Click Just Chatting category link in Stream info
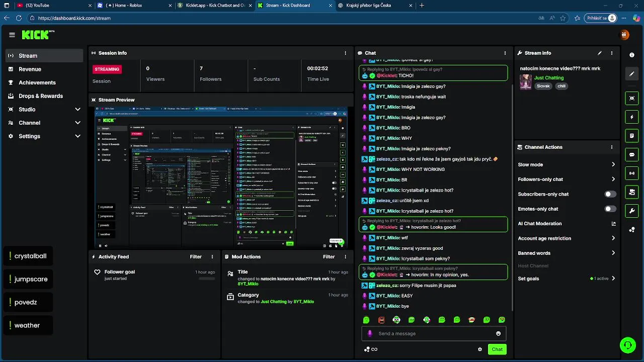 coord(549,78)
